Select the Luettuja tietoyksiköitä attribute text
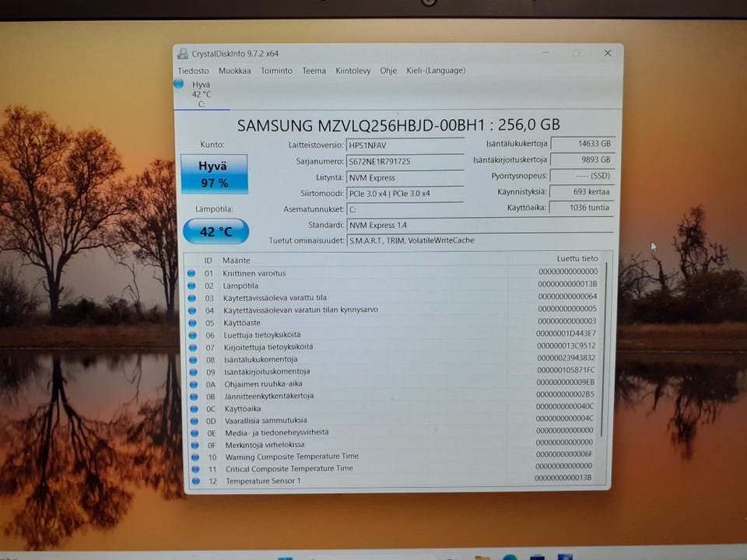Image resolution: width=747 pixels, height=560 pixels. coord(262,334)
